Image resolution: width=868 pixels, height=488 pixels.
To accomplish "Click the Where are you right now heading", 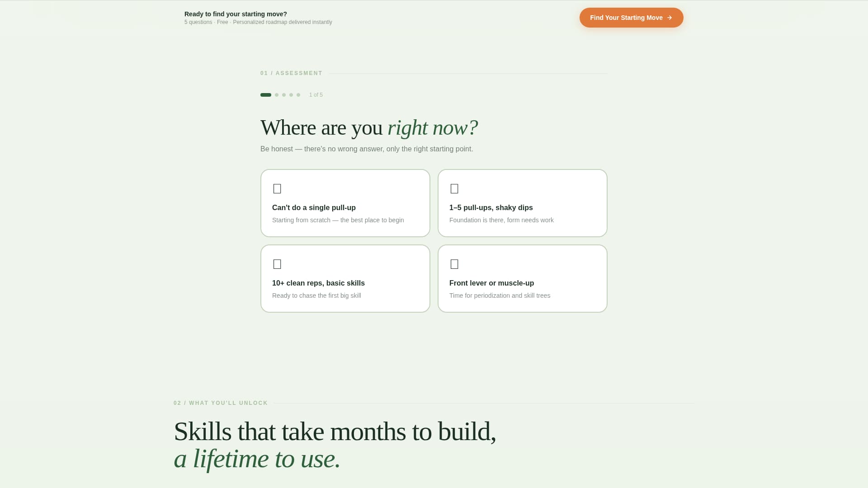I will tap(369, 128).
